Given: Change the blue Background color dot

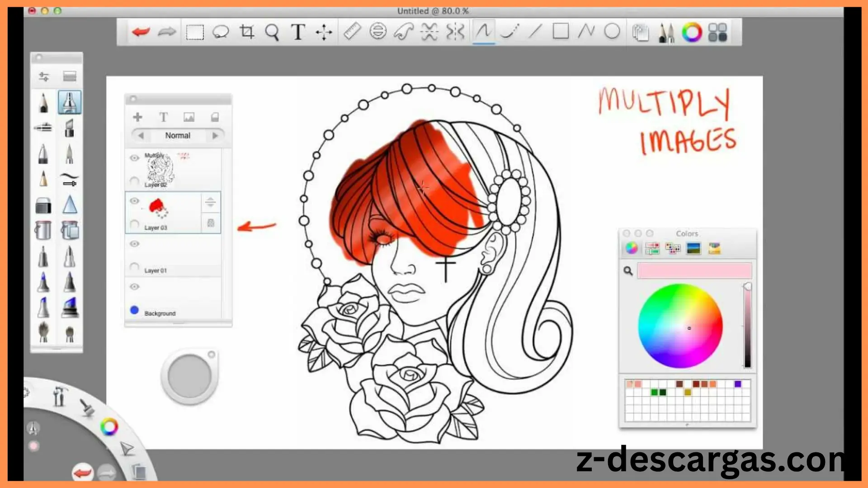Looking at the screenshot, I should point(134,310).
